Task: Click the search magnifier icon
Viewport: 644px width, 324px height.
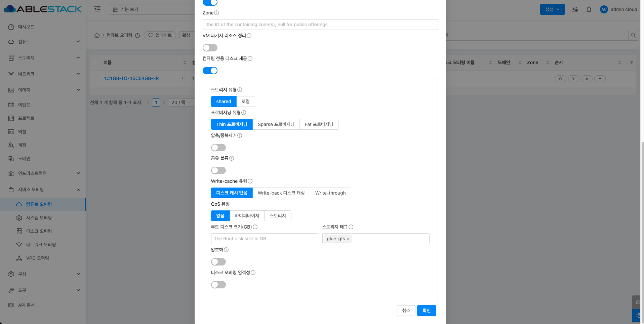Action: 633,35
